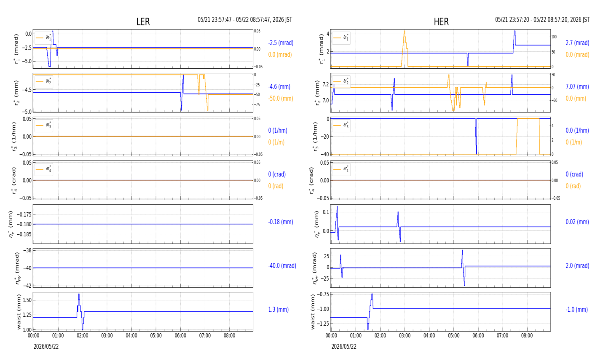Click the -40.0 (mrad) value

(282, 266)
